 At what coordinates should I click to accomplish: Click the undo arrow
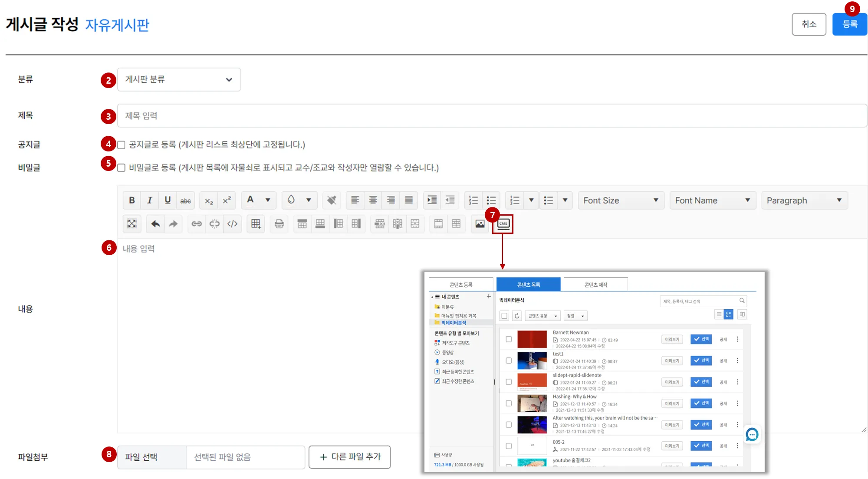click(155, 224)
